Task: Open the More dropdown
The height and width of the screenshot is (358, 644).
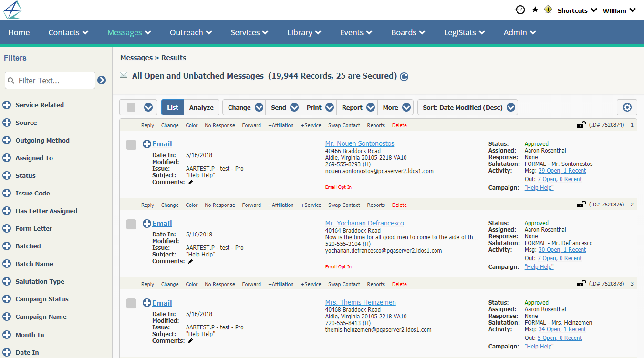Action: tap(397, 107)
